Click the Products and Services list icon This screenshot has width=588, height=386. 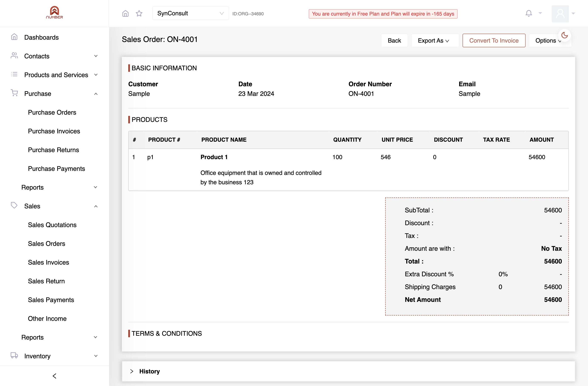point(14,74)
